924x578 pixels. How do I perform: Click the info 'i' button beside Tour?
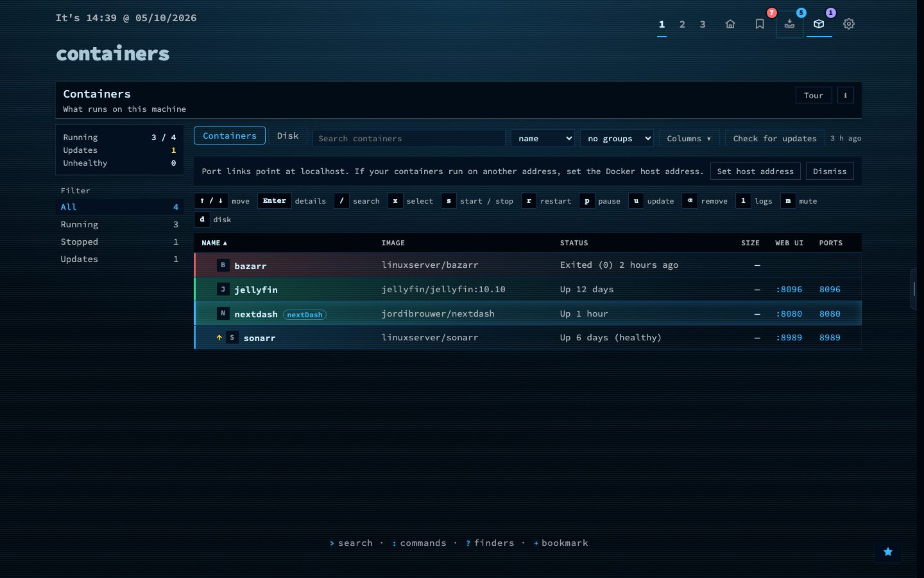point(845,95)
